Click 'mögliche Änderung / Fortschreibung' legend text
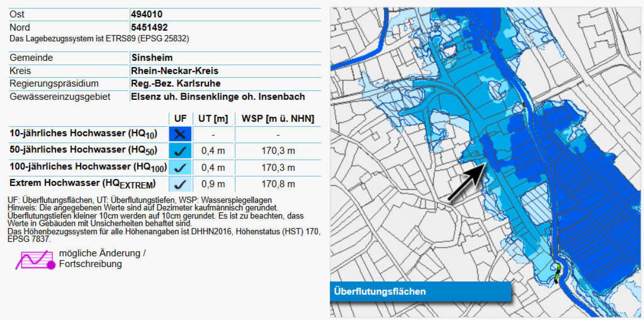Viewport: 644px width, 320px height. click(102, 259)
